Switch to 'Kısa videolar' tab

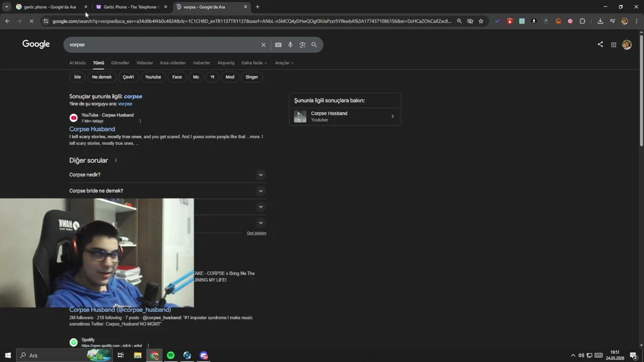click(x=173, y=63)
